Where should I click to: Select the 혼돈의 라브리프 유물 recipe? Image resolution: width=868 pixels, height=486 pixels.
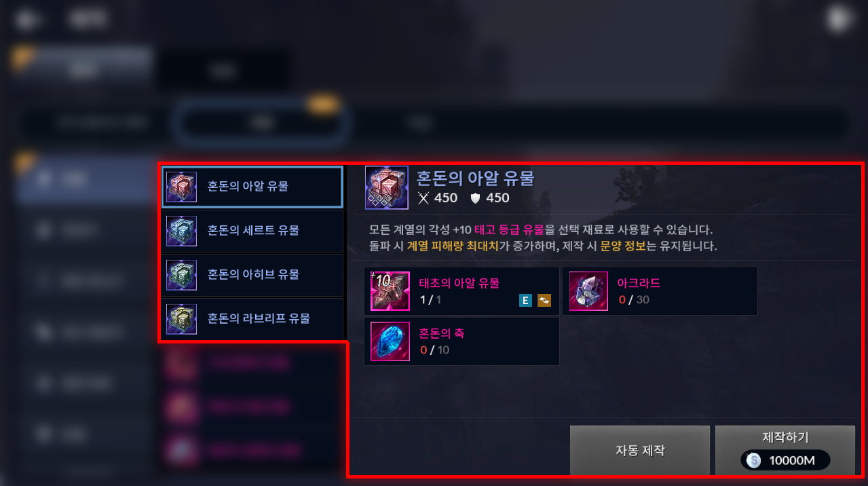coord(252,319)
